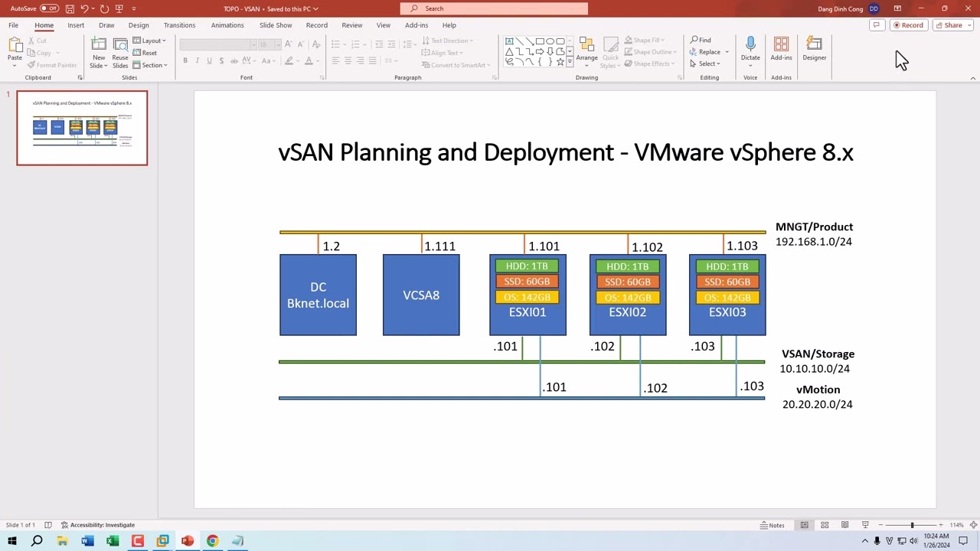980x551 pixels.
Task: Switch to the Insert tab
Action: tap(76, 25)
